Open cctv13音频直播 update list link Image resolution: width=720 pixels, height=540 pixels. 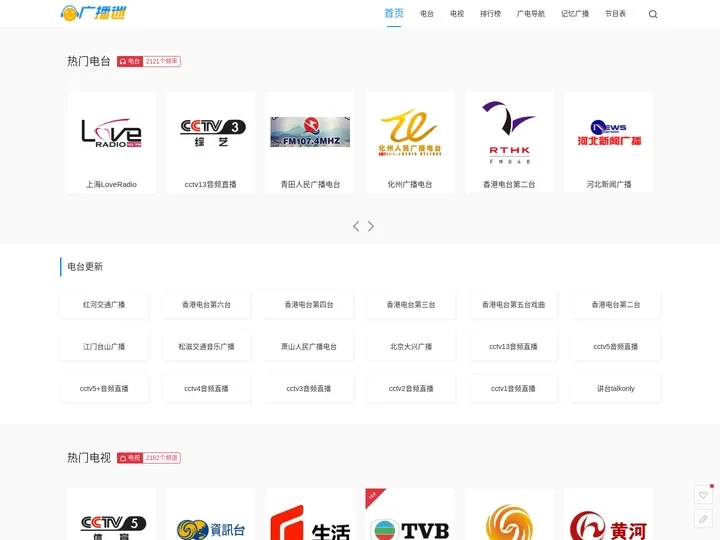tap(513, 347)
